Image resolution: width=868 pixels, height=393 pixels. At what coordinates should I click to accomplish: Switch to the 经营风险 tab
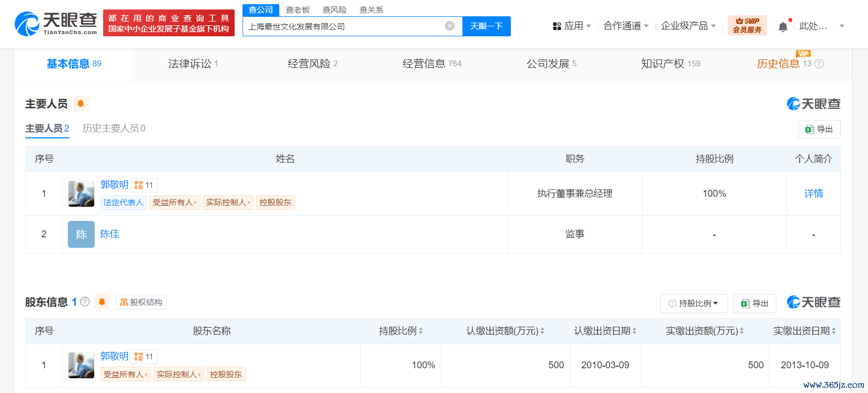point(312,64)
